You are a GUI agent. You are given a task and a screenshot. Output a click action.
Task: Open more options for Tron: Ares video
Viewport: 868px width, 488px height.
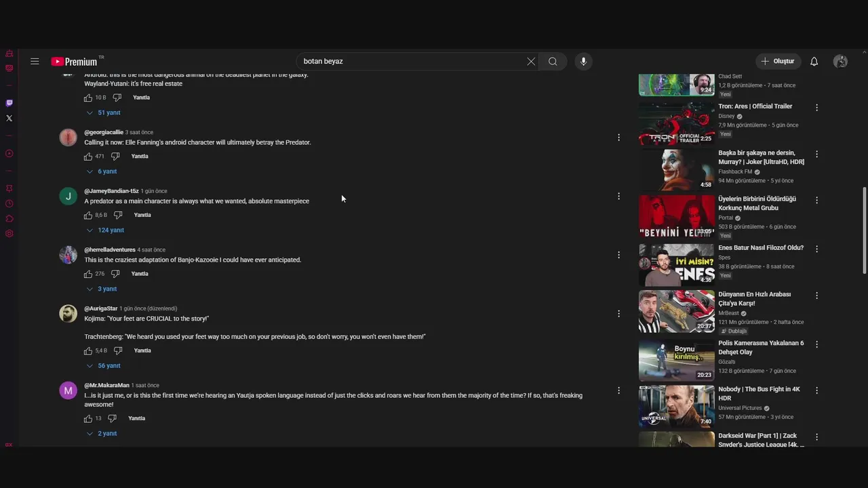click(x=816, y=108)
